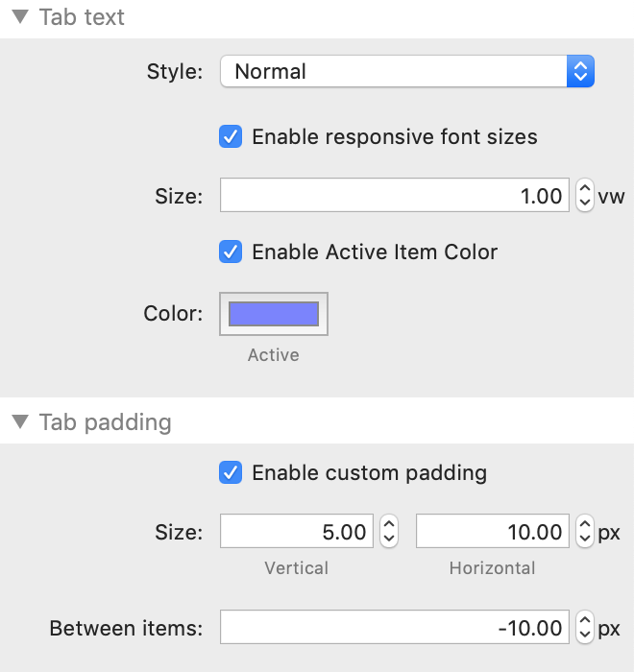Click the font Size input field

point(394,197)
